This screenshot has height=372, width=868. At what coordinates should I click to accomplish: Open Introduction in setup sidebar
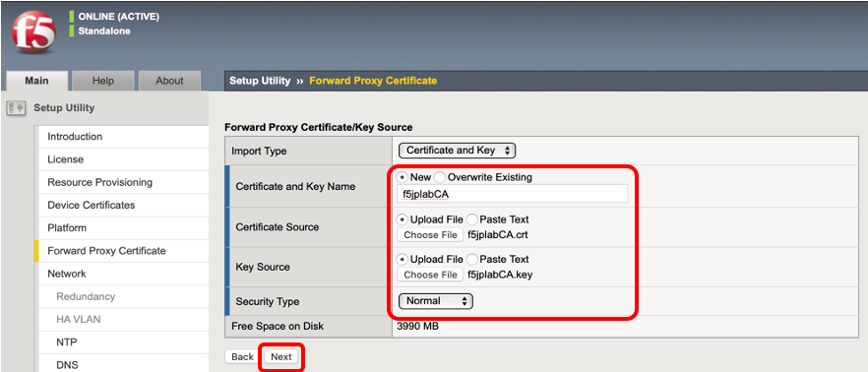click(123, 137)
